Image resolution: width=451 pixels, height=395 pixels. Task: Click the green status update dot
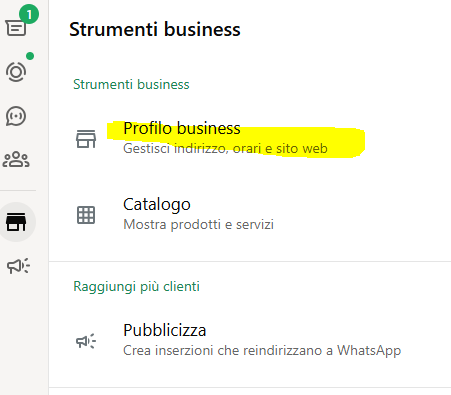pyautogui.click(x=30, y=56)
